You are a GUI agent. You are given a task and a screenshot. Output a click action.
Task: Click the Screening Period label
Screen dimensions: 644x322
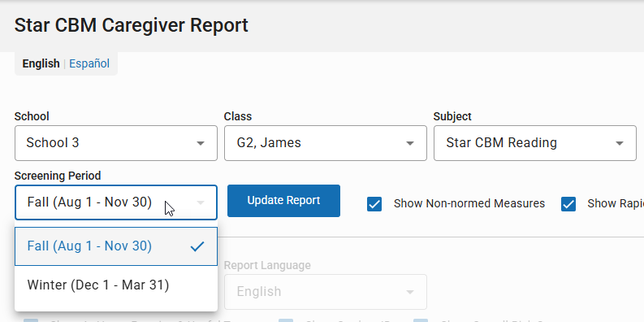pos(58,176)
